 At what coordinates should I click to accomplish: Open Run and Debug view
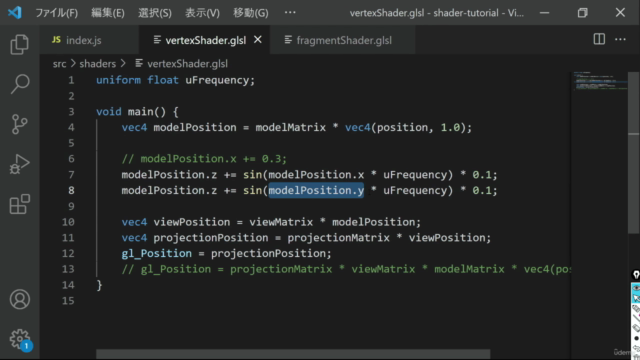click(19, 164)
